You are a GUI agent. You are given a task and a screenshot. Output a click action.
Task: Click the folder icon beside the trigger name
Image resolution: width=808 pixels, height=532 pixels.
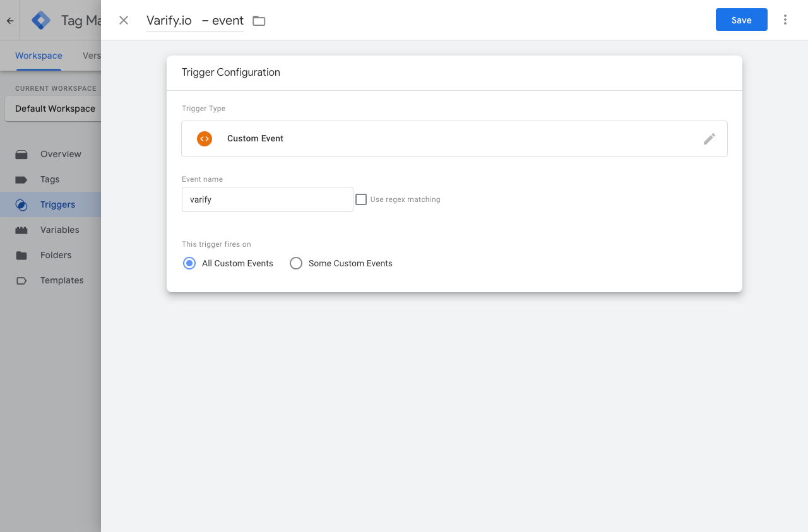(x=259, y=21)
